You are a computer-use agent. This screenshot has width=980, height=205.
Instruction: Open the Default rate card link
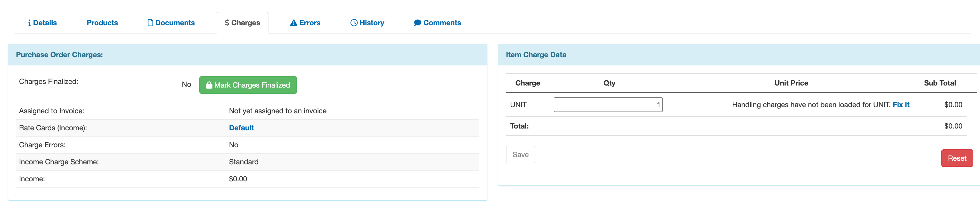241,128
